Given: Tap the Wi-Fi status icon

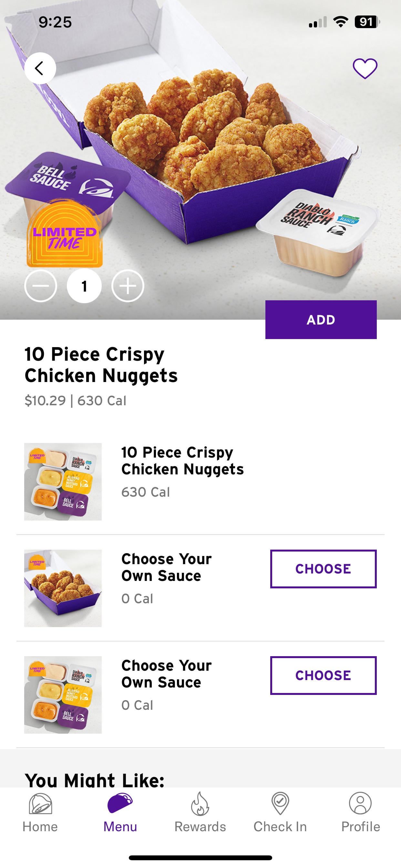Looking at the screenshot, I should click(x=340, y=22).
